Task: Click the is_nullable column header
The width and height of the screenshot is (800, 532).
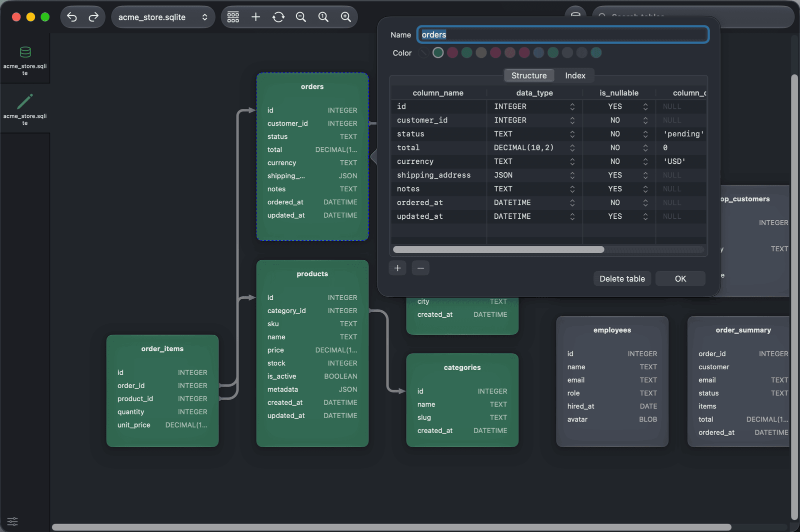Action: (x=619, y=93)
